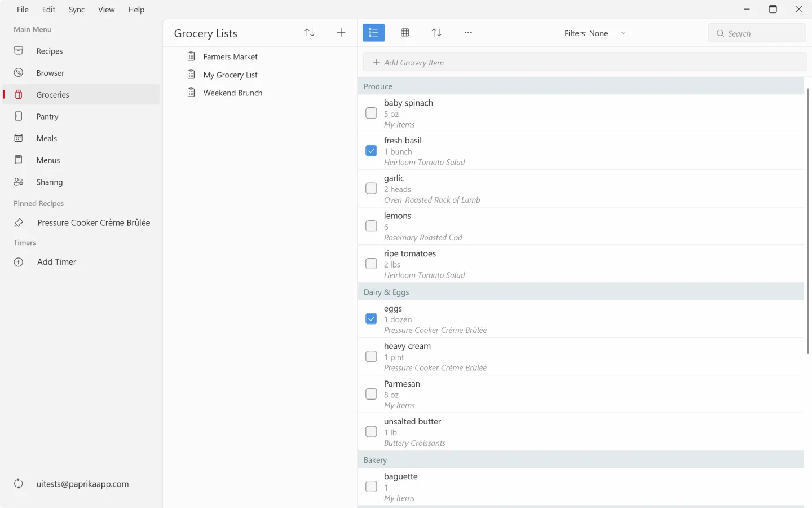Check off unsalted butter
The width and height of the screenshot is (812, 508).
(371, 432)
